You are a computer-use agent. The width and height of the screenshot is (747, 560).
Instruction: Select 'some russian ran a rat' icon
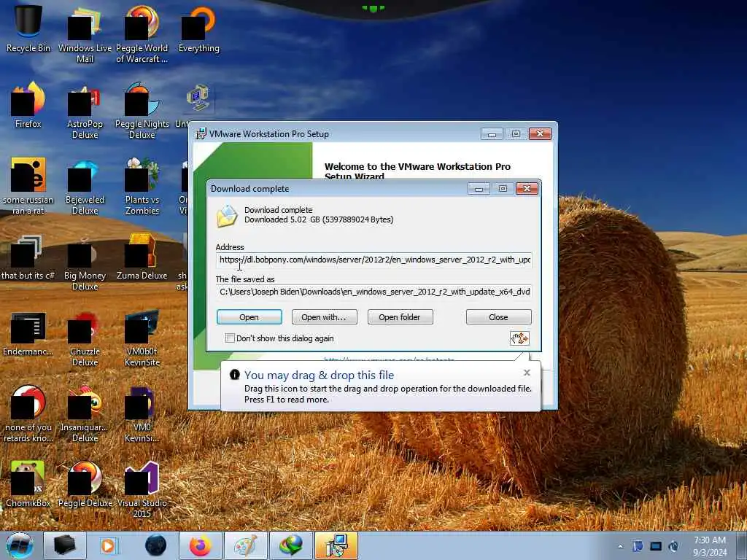tap(28, 186)
